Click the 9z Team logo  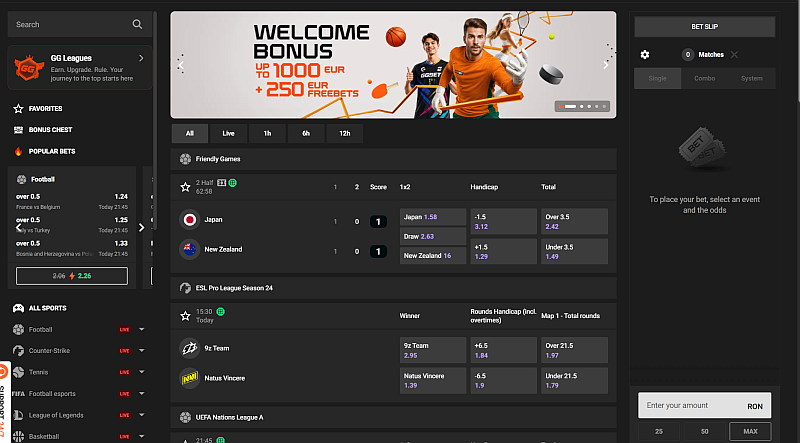189,348
